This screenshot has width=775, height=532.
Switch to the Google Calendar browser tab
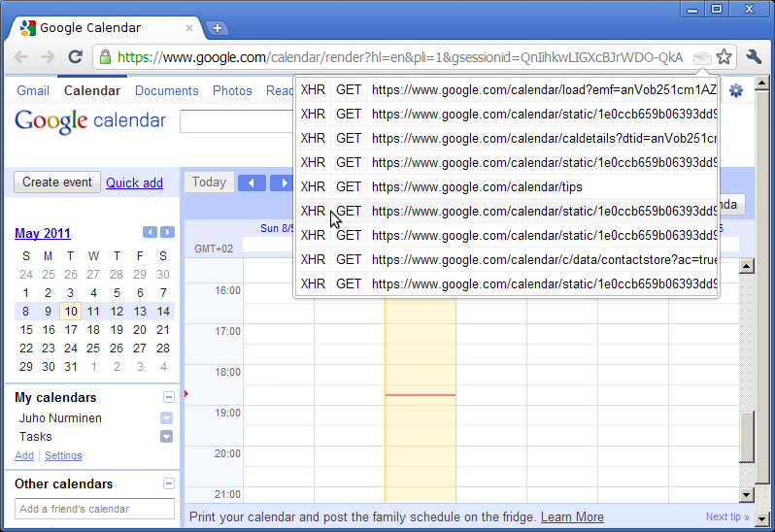pos(105,28)
